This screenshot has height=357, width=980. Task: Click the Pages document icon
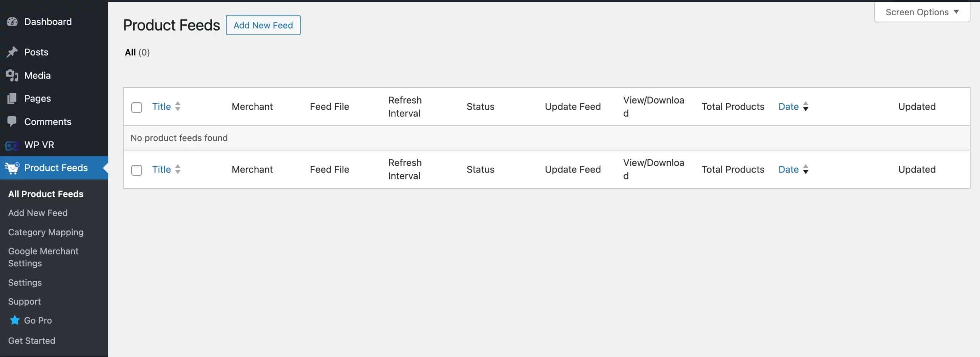click(12, 98)
